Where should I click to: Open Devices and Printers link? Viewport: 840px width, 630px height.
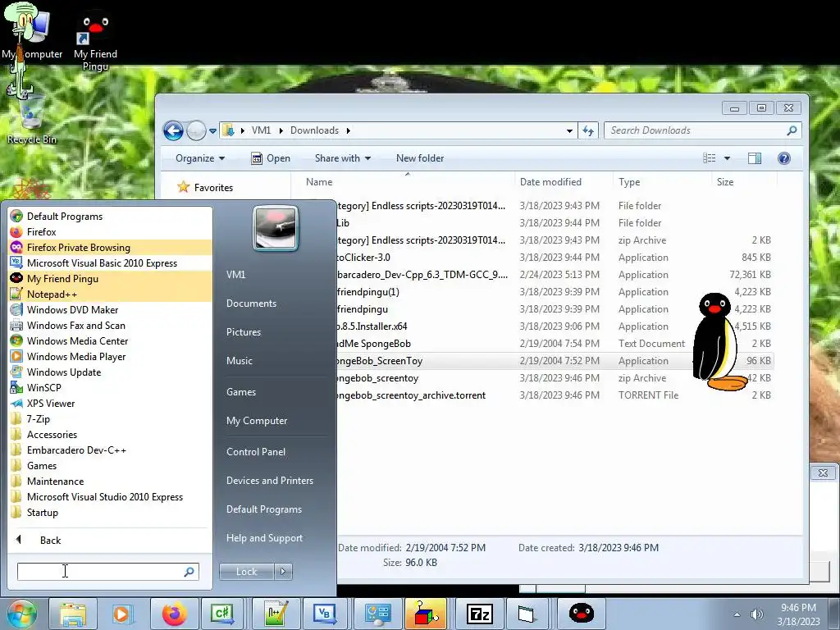pos(269,481)
